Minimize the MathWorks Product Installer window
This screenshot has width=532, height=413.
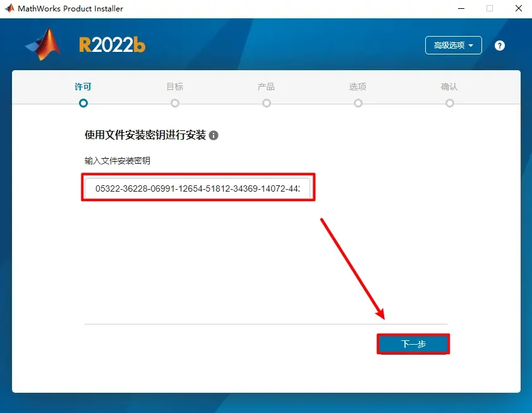coord(461,8)
